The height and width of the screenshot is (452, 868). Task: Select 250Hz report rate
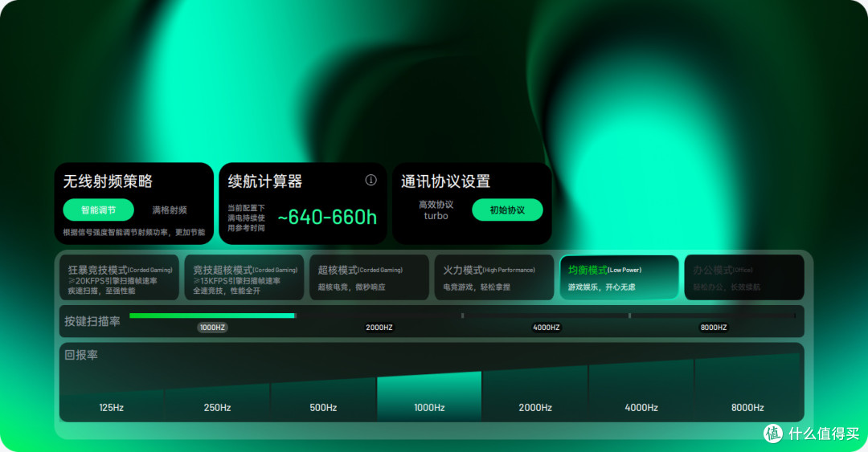pyautogui.click(x=217, y=402)
